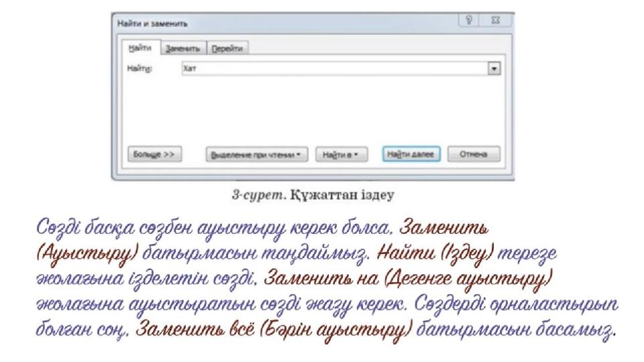Click the Найти далее button

[411, 154]
